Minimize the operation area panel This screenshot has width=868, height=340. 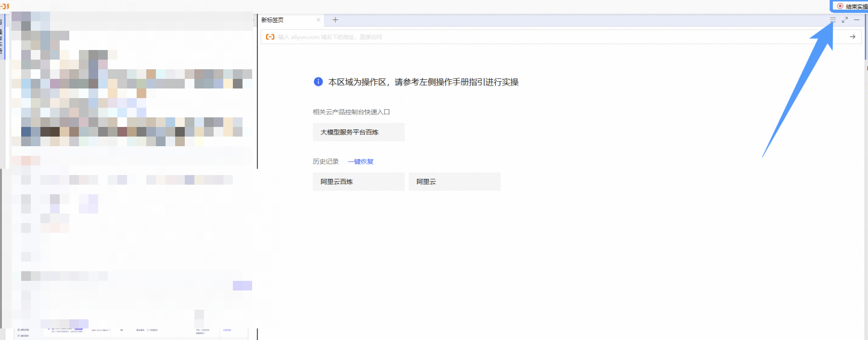tap(857, 20)
